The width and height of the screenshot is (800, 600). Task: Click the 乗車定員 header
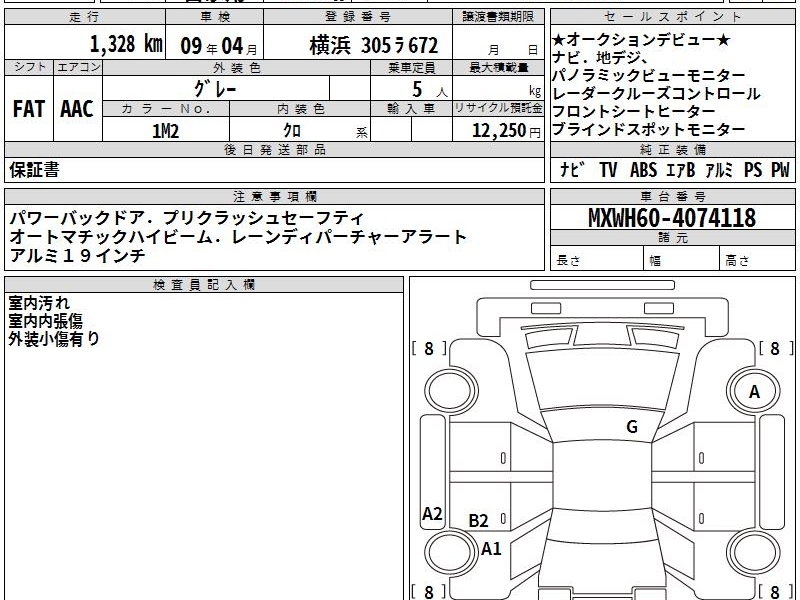point(411,68)
